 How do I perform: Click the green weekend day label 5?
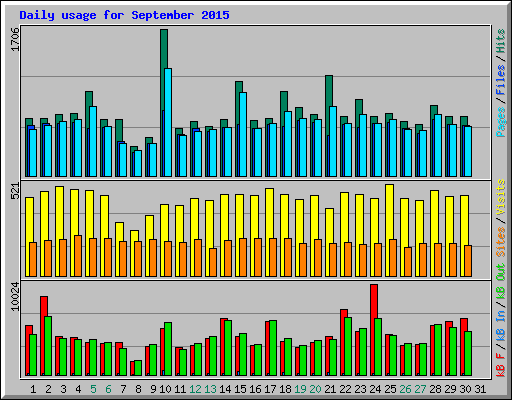point(93,389)
